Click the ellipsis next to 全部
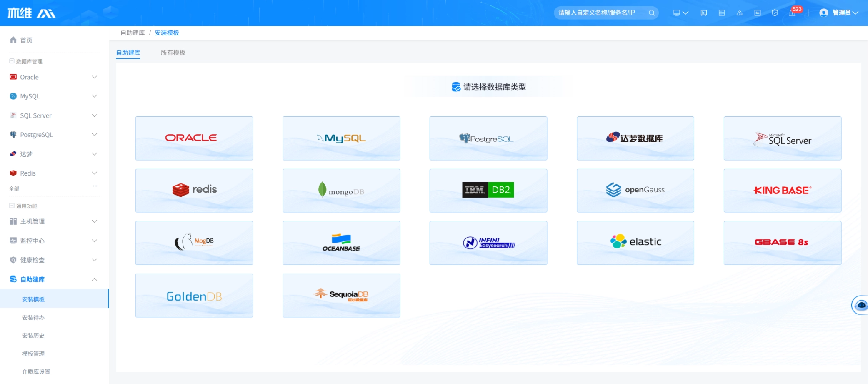Image resolution: width=868 pixels, height=384 pixels. point(95,186)
